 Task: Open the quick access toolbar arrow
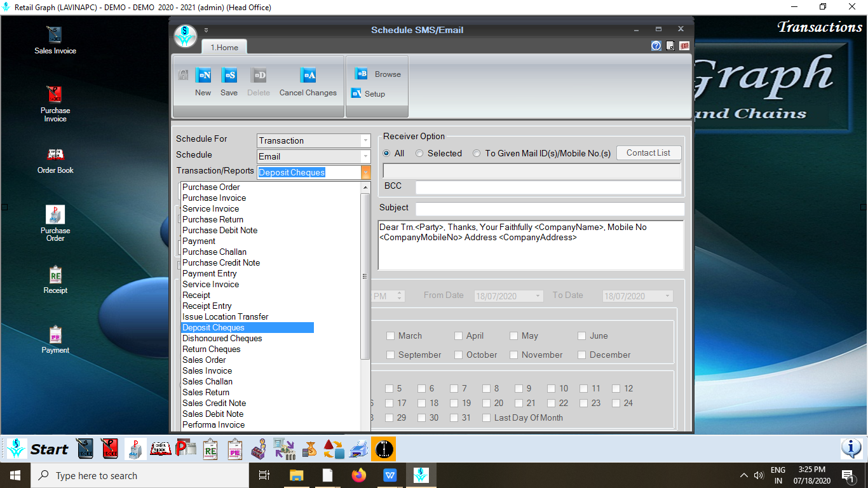point(206,30)
